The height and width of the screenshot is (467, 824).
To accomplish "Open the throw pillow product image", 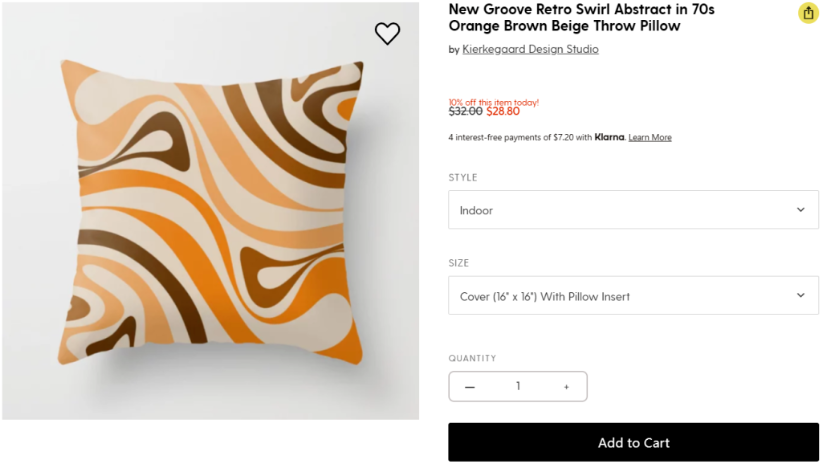I will click(x=210, y=210).
